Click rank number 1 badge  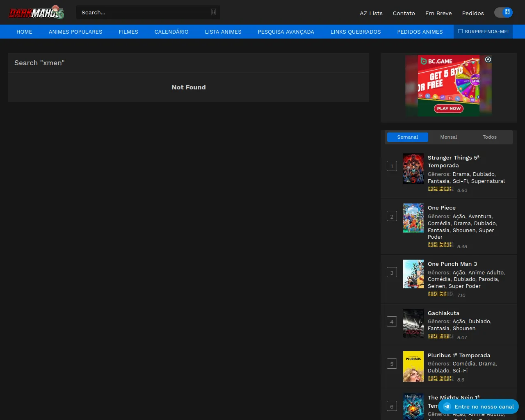(x=392, y=166)
